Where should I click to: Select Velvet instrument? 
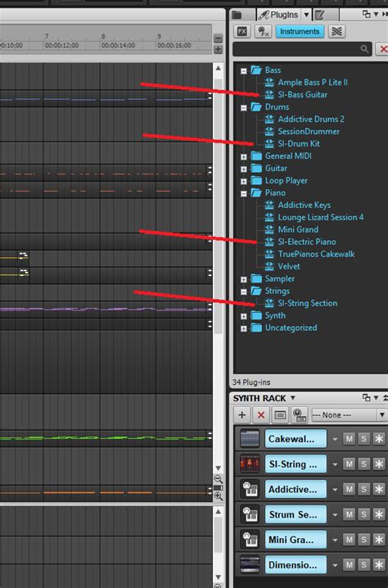[x=289, y=266]
